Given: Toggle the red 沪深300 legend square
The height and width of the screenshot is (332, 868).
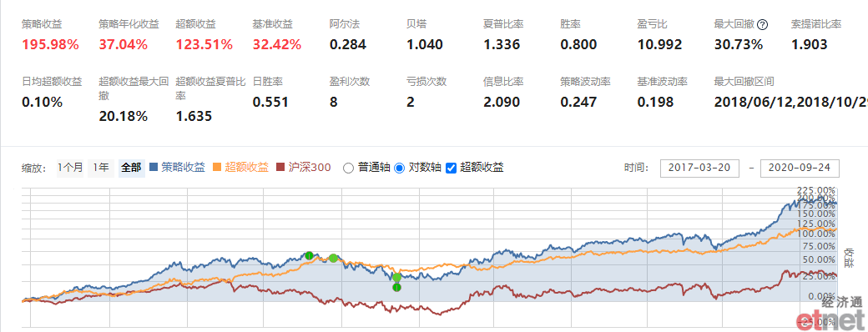Looking at the screenshot, I should click(x=280, y=167).
